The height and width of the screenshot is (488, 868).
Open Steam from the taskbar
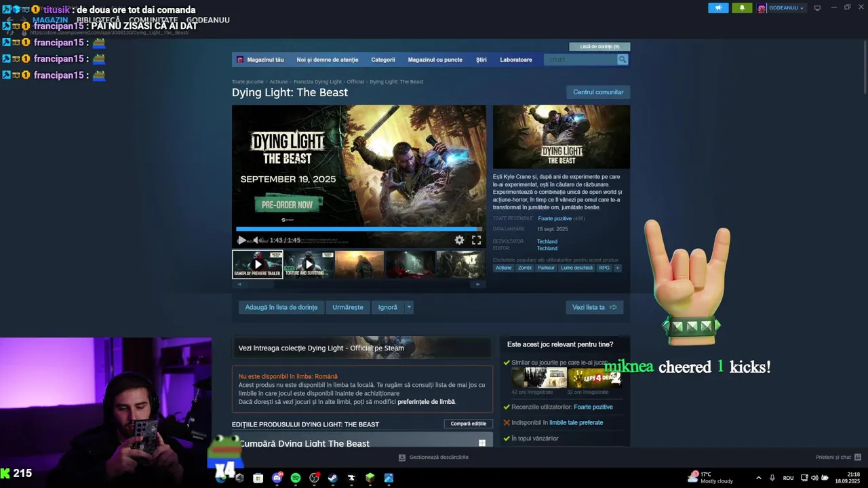pyautogui.click(x=332, y=478)
